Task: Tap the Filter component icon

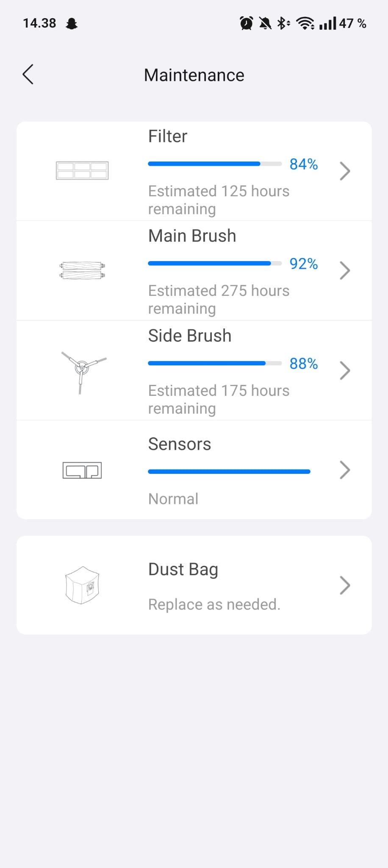Action: pos(82,171)
